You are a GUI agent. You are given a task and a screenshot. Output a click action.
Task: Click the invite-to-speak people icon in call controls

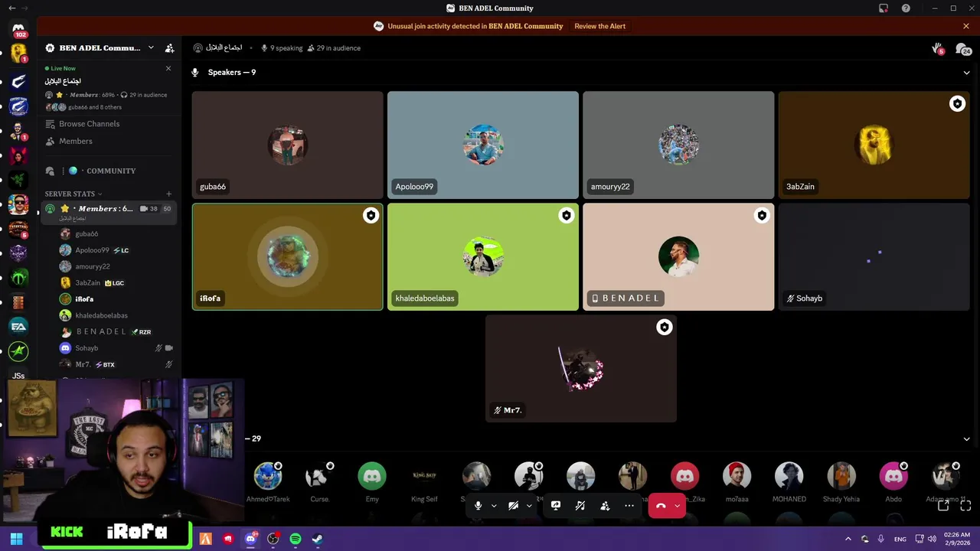(605, 506)
